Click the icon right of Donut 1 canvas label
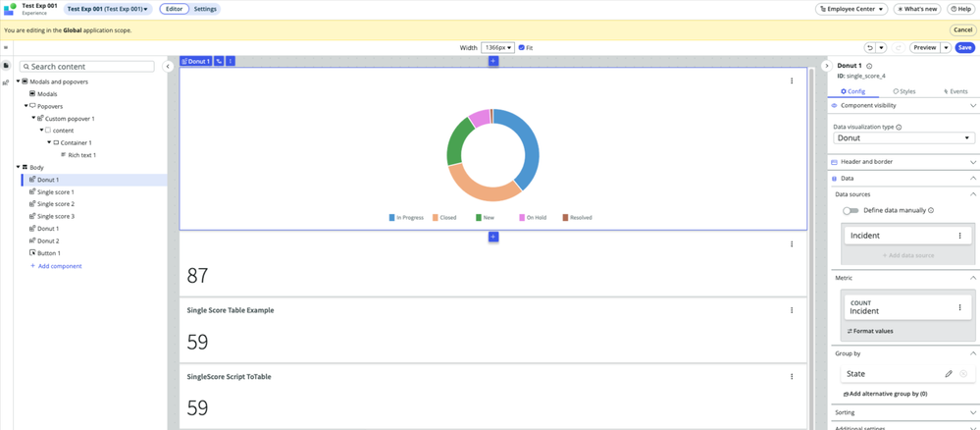This screenshot has height=430, width=980. point(219,61)
